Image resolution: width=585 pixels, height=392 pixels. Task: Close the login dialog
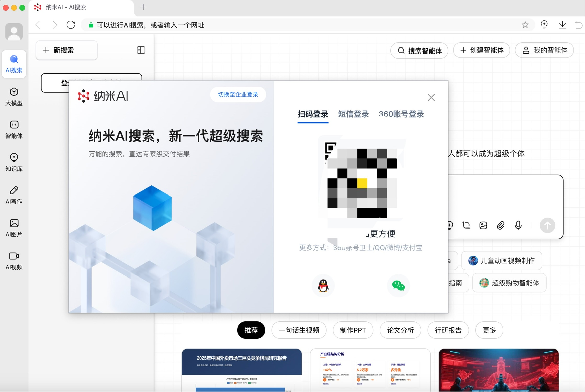tap(431, 98)
